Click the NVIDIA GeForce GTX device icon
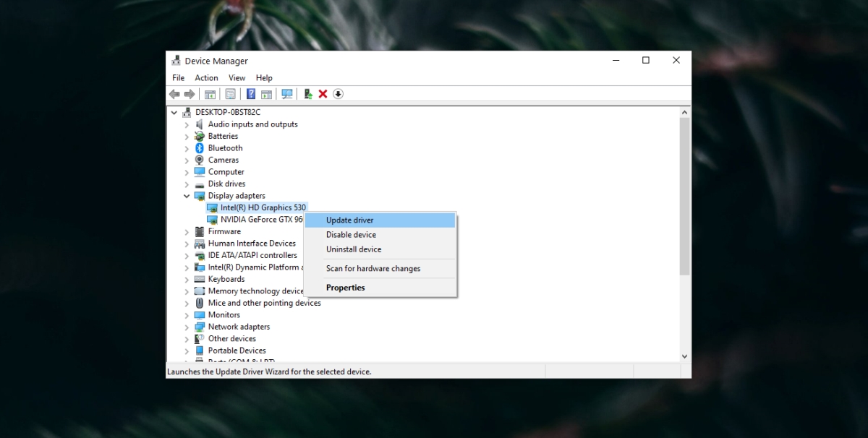Screen dimensions: 868x438 point(212,220)
